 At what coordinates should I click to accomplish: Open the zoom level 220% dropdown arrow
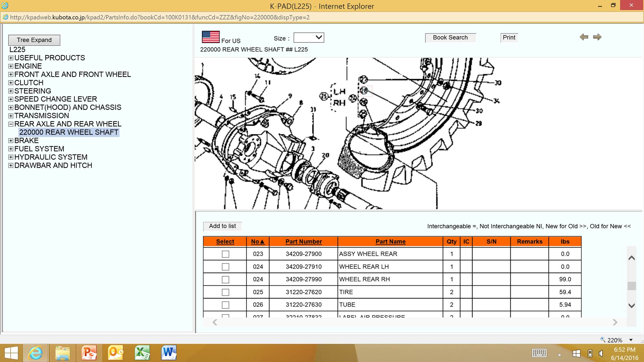pos(631,340)
